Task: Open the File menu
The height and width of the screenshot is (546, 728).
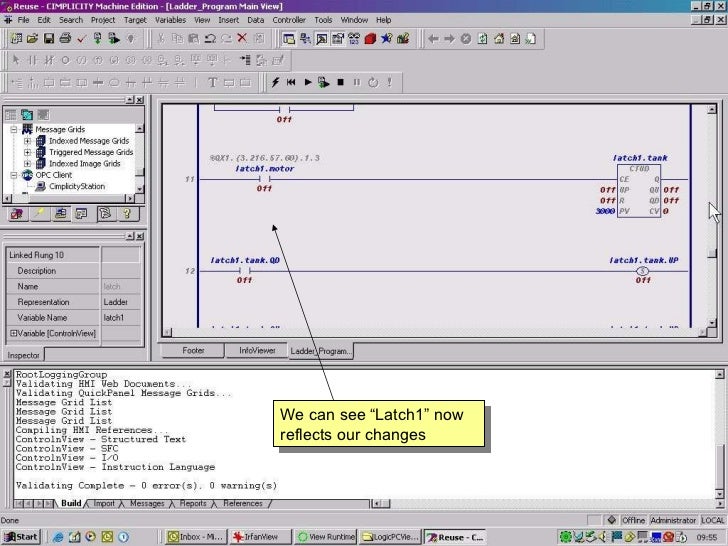Action: (23, 20)
